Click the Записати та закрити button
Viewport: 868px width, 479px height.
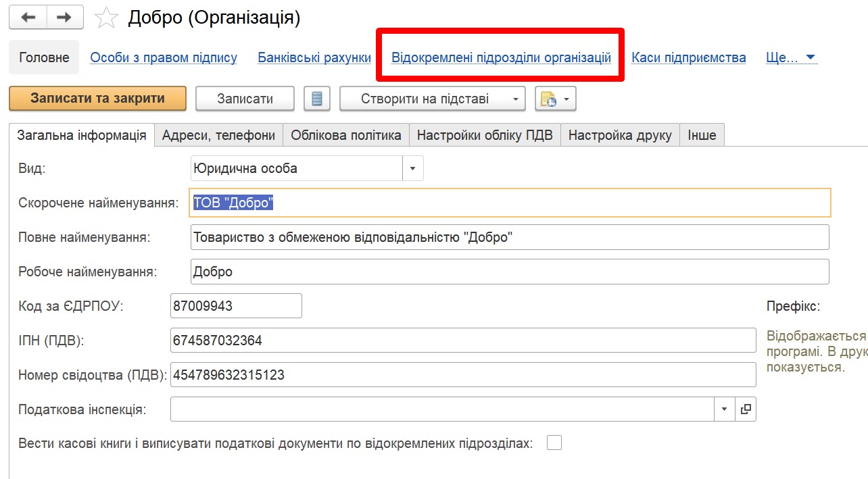point(97,98)
